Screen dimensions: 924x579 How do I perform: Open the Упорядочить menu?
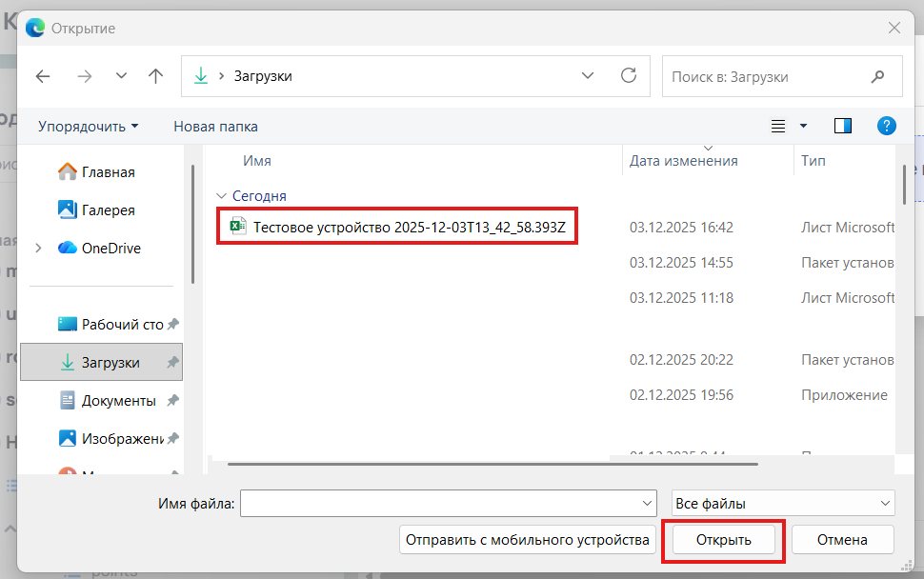click(88, 126)
